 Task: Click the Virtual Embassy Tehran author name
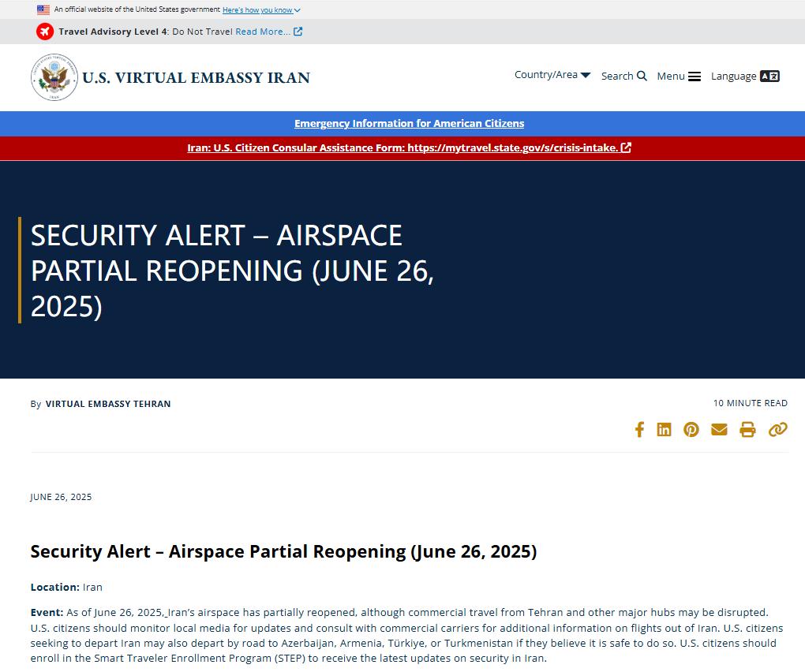click(108, 404)
